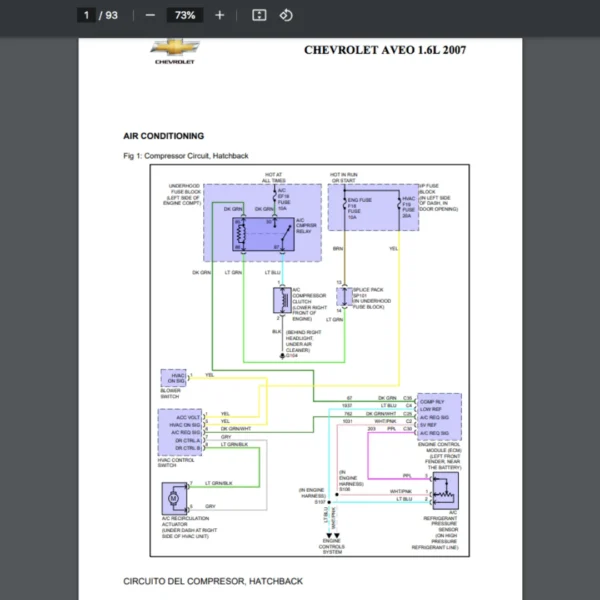The image size is (600, 600).
Task: Click the I/P FUSE BLOCK label
Action: (x=439, y=197)
